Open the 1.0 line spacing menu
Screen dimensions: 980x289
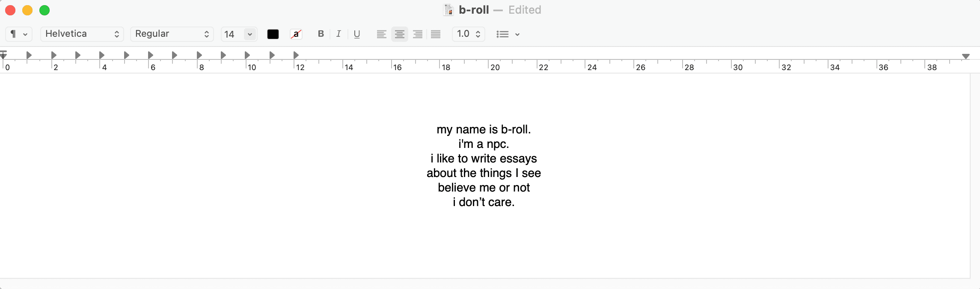click(468, 34)
